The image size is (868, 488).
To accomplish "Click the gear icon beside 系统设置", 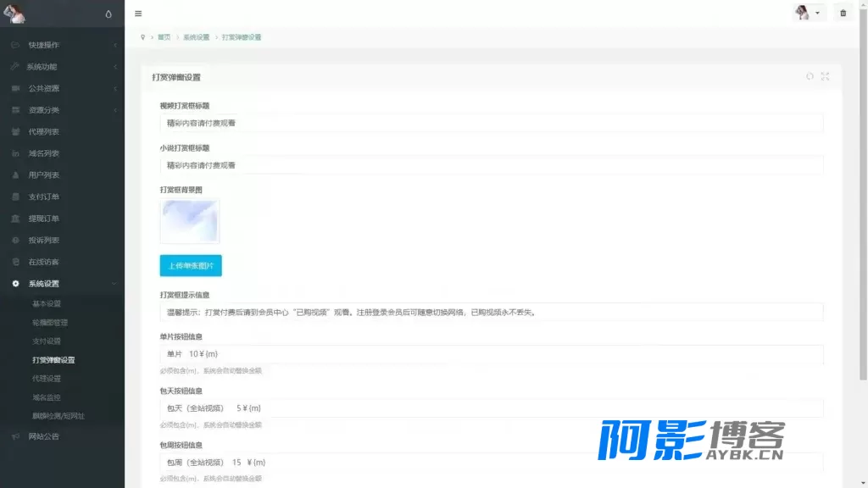I will tap(15, 283).
